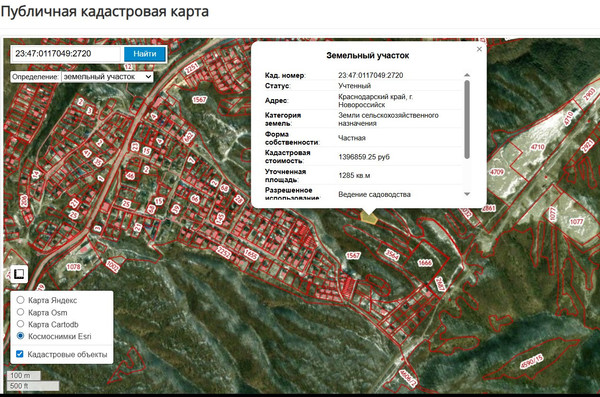Select the Карта Яндекс radio button

[20, 300]
